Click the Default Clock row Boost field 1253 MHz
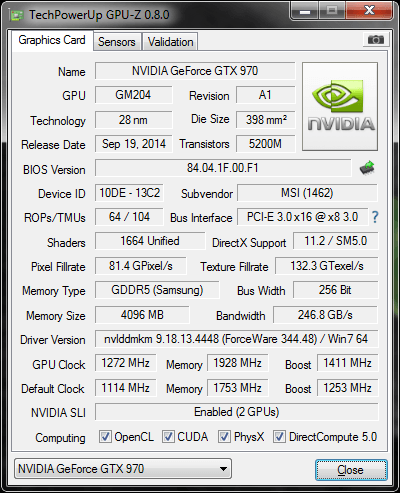This screenshot has width=400, height=493. [x=347, y=388]
